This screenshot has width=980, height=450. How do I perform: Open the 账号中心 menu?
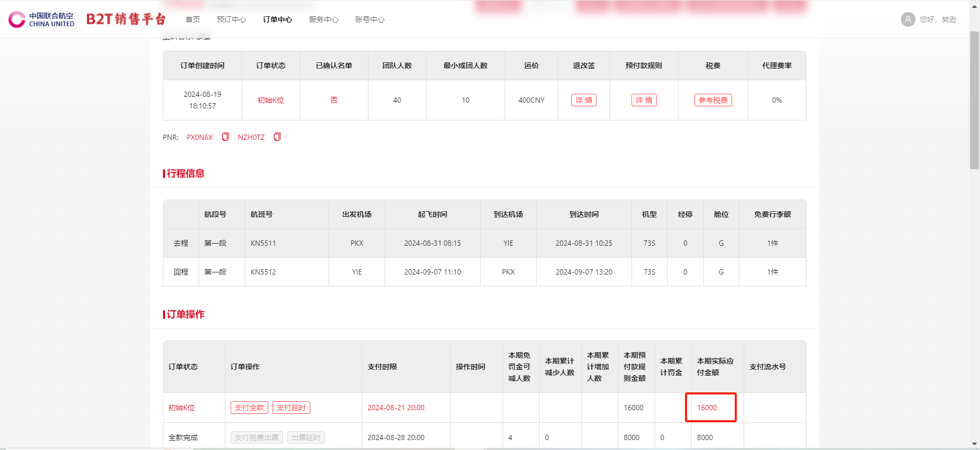(369, 19)
